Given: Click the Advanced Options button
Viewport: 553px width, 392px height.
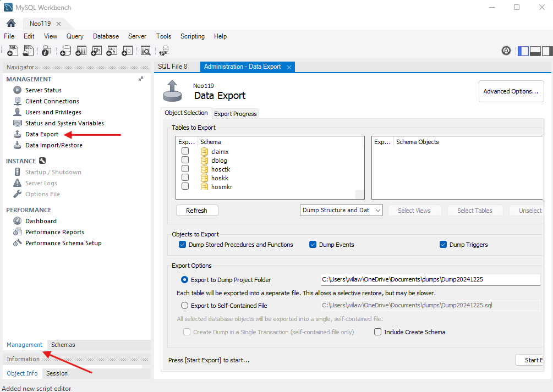Looking at the screenshot, I should click(511, 91).
